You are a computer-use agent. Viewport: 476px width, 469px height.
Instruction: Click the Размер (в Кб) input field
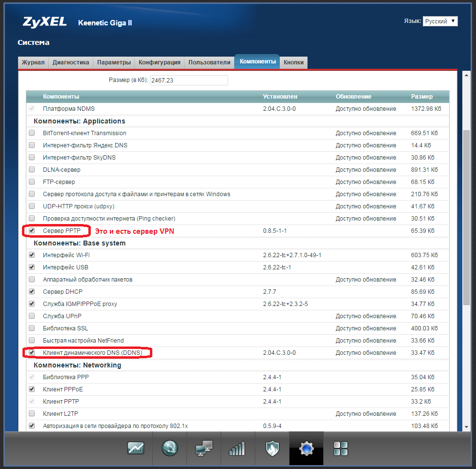[189, 80]
